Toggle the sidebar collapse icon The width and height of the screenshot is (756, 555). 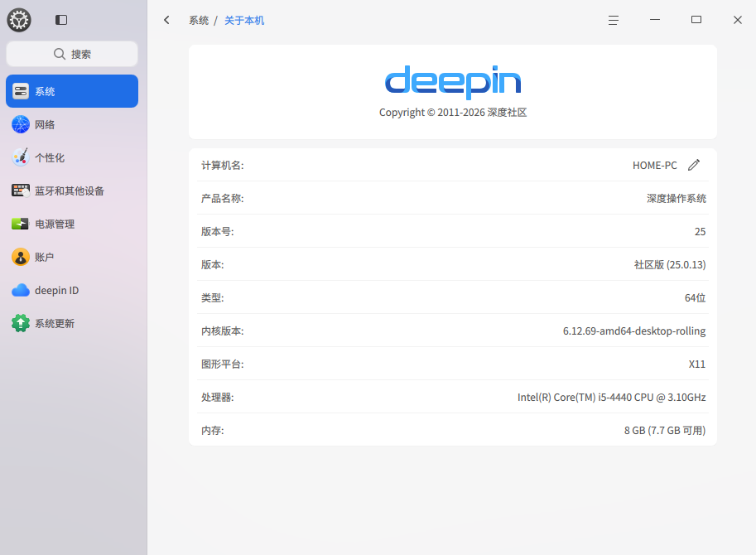tap(61, 20)
